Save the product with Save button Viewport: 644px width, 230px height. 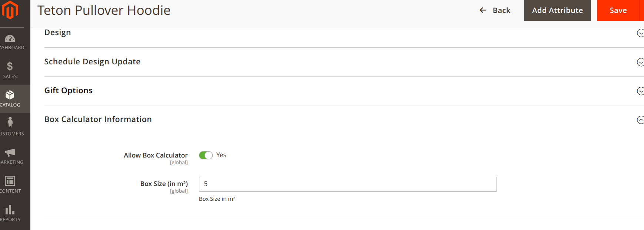pos(618,10)
